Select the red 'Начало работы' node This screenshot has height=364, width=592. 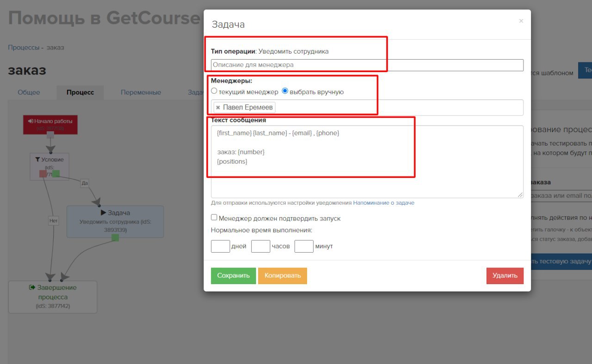[50, 125]
